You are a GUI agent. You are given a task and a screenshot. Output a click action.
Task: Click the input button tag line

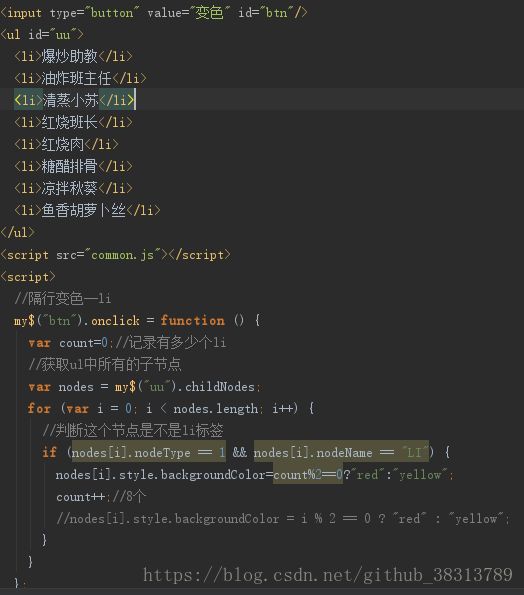154,13
